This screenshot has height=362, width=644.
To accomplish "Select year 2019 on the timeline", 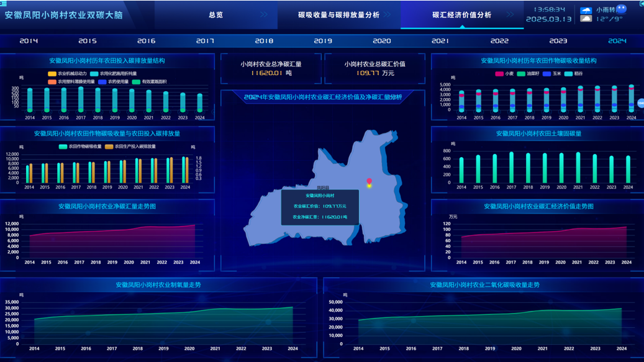I will coord(323,41).
